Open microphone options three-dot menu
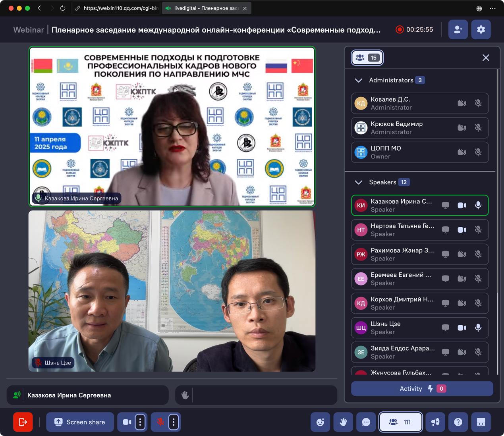 (x=174, y=422)
